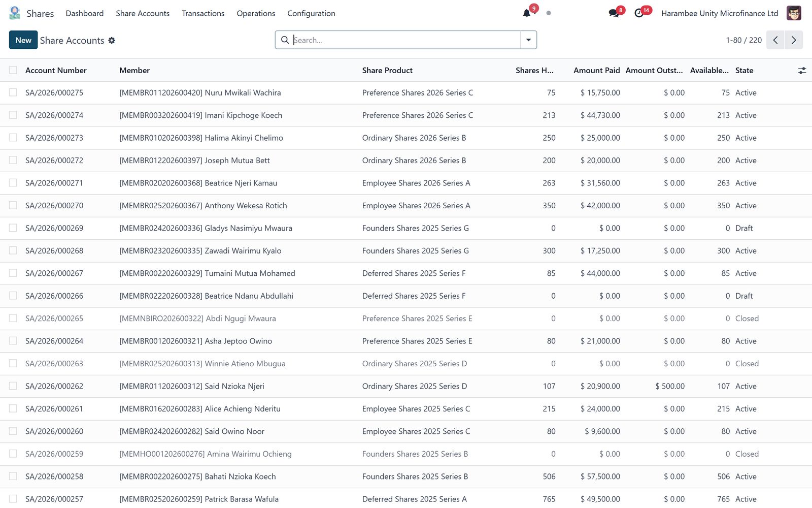Open the notifications bell icon
This screenshot has height=508, width=812.
[x=527, y=13]
